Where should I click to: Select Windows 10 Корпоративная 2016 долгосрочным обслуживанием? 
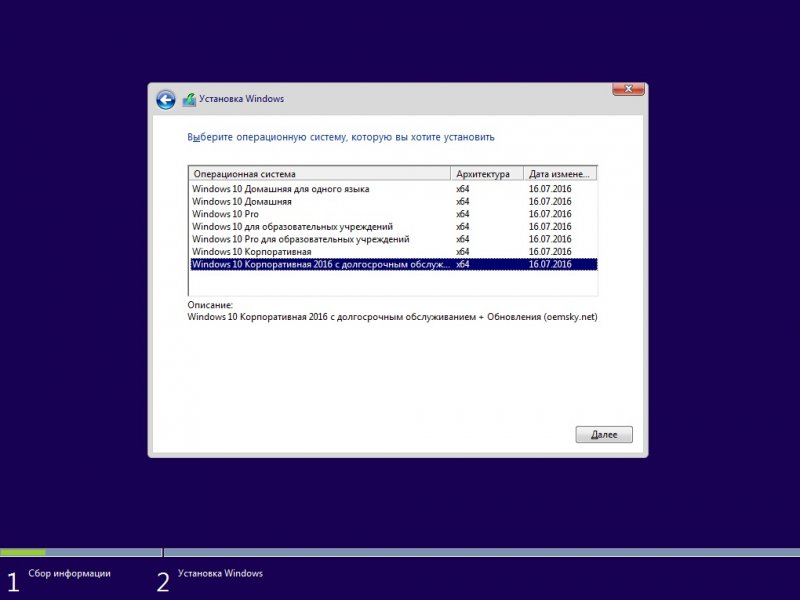(x=393, y=264)
